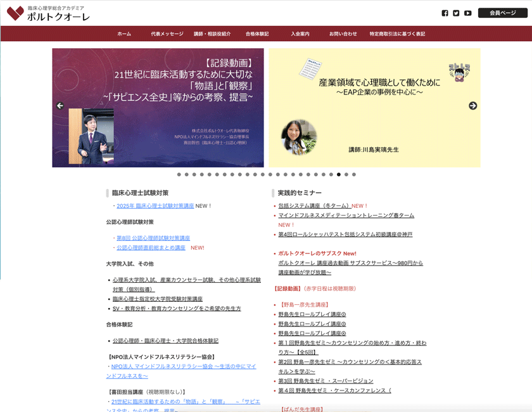
Task: Go to ホーム in the navigation bar
Action: [x=124, y=34]
